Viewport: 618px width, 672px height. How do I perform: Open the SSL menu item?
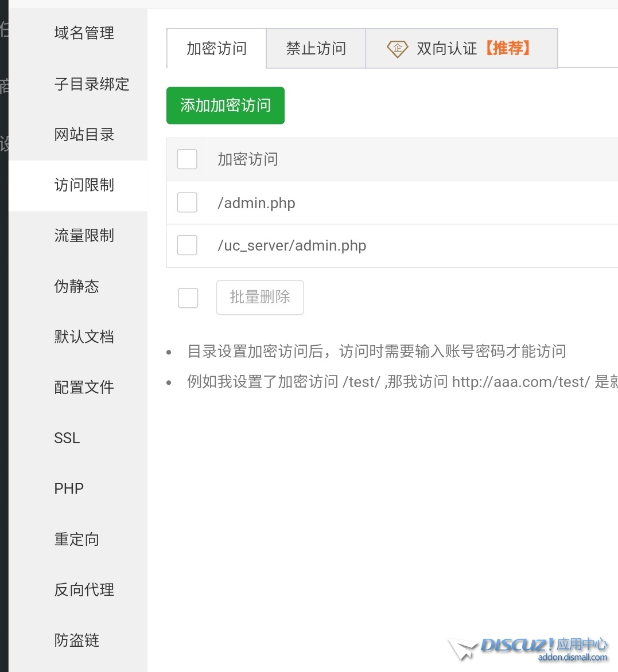67,438
